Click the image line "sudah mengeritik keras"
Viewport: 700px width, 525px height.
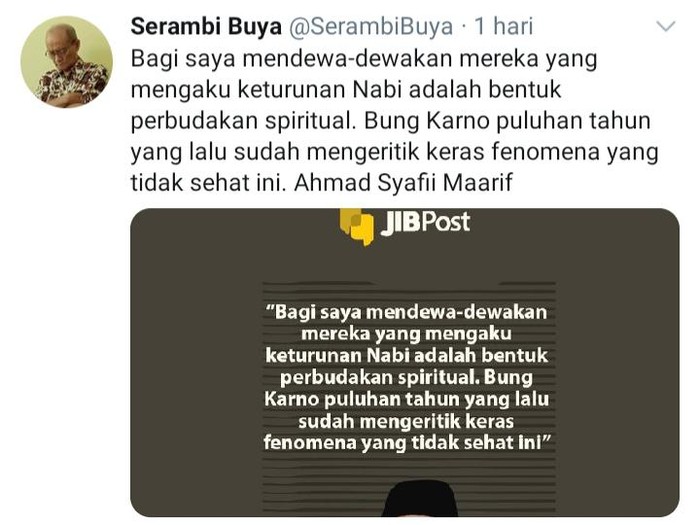(x=406, y=421)
